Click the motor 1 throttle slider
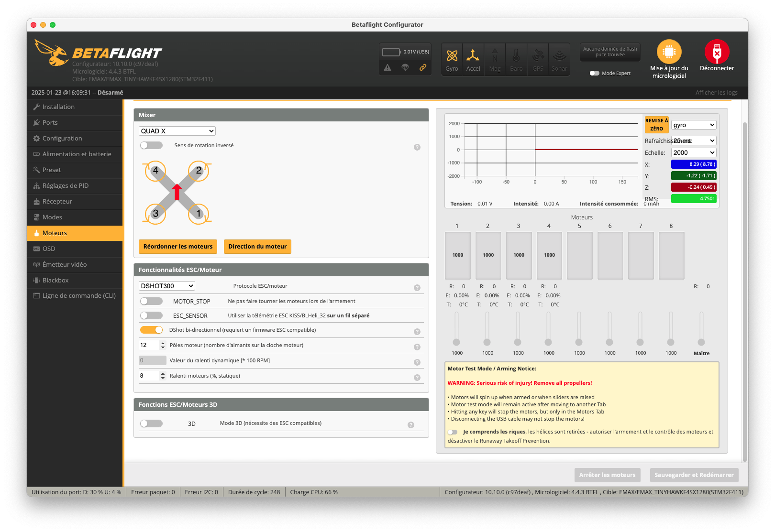This screenshot has width=775, height=532. point(456,329)
